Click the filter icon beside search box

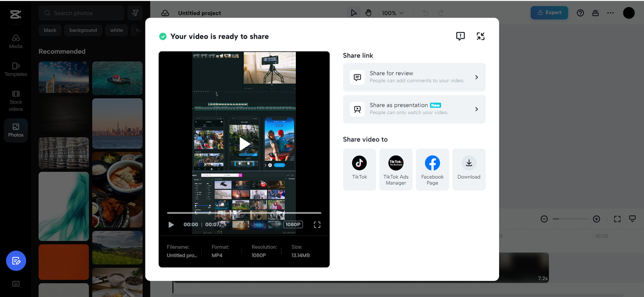[x=134, y=13]
